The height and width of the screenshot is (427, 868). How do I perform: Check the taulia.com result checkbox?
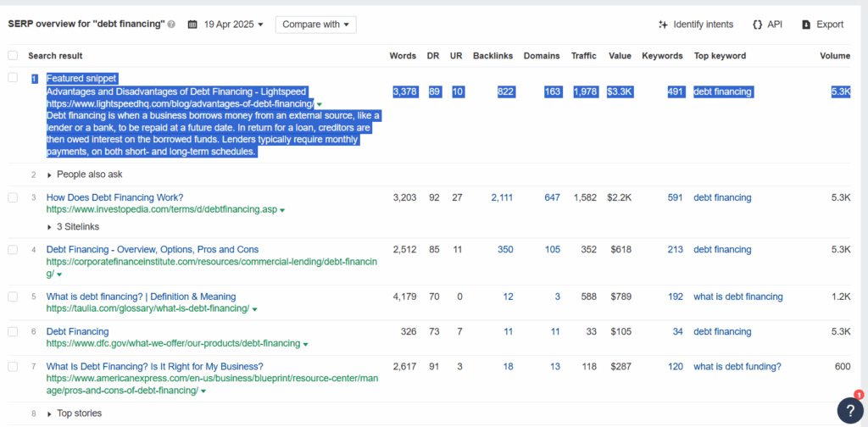tap(13, 297)
